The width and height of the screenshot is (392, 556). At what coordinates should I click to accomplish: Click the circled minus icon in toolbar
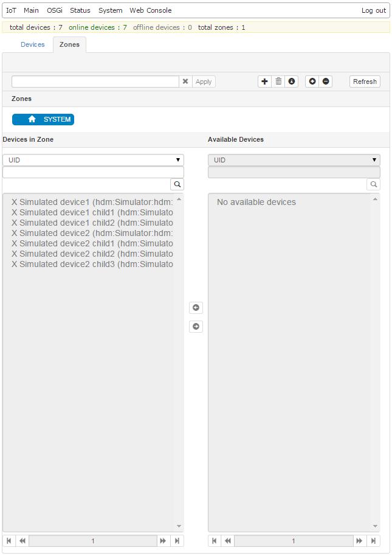click(x=326, y=82)
